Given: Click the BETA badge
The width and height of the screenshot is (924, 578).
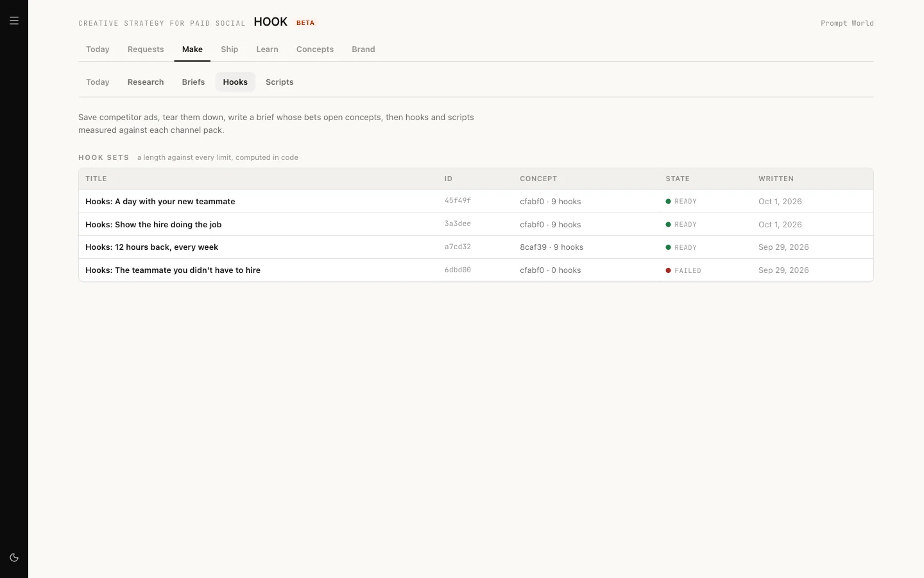Looking at the screenshot, I should pos(305,23).
